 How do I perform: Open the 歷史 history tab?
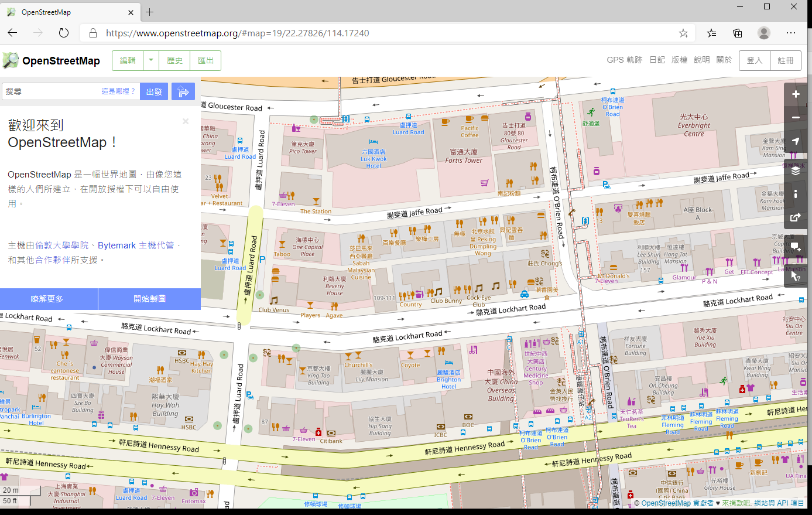[x=174, y=60]
